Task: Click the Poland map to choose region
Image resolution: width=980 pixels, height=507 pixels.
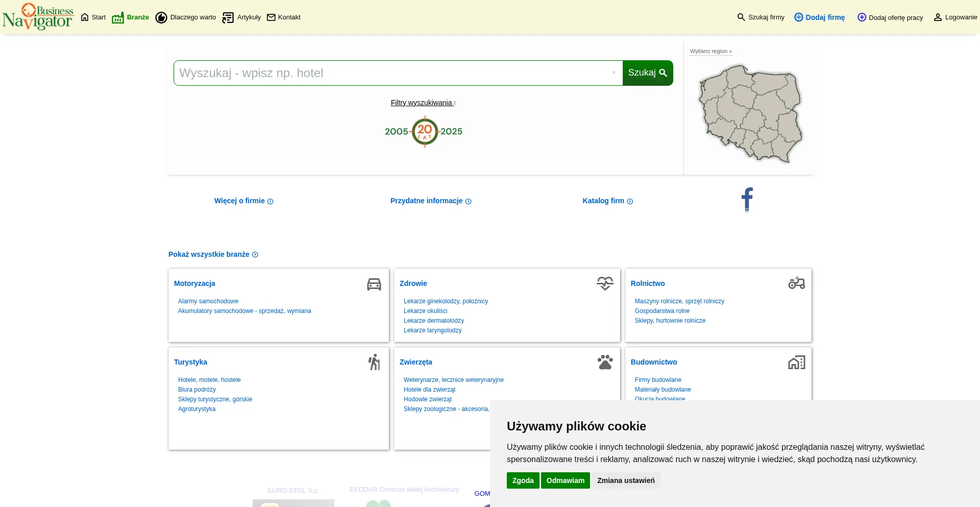Action: [x=749, y=113]
